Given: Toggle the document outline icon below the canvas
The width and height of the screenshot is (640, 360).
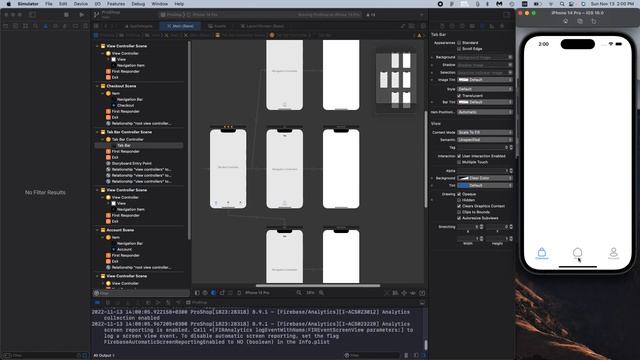Looking at the screenshot, I should coord(197,293).
